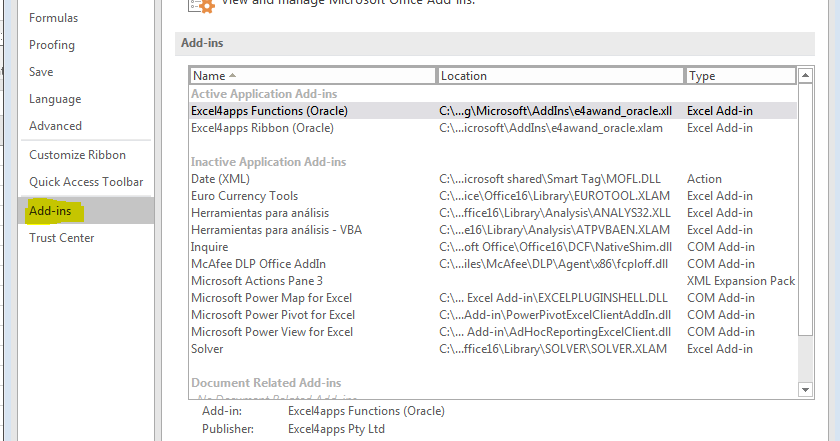Click the add-ins list scrollbar thumb
840x441 pixels.
(805, 210)
